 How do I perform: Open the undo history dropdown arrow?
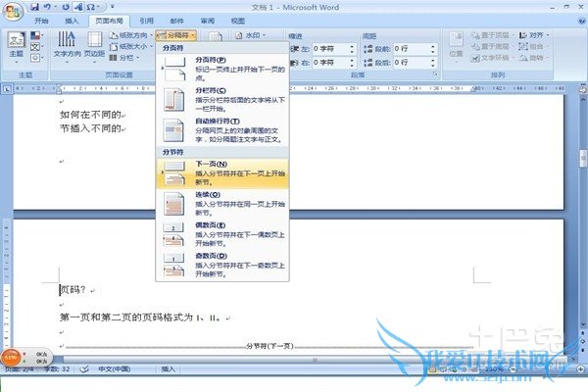pos(56,7)
